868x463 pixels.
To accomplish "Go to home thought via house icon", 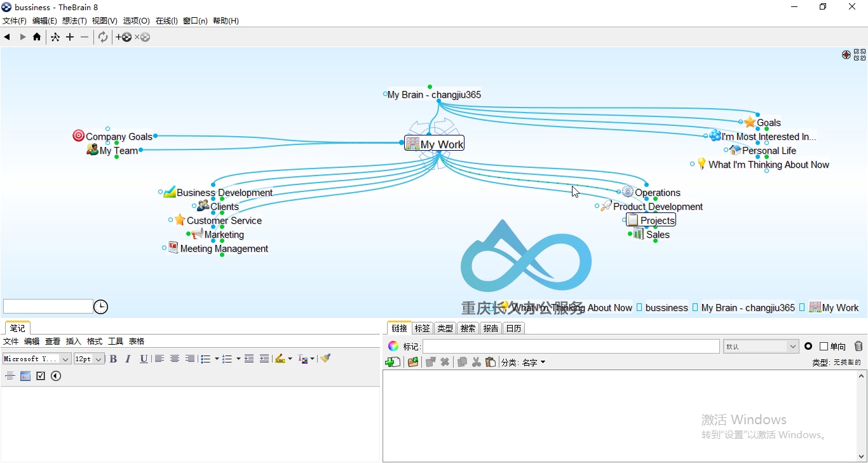I will pyautogui.click(x=37, y=37).
